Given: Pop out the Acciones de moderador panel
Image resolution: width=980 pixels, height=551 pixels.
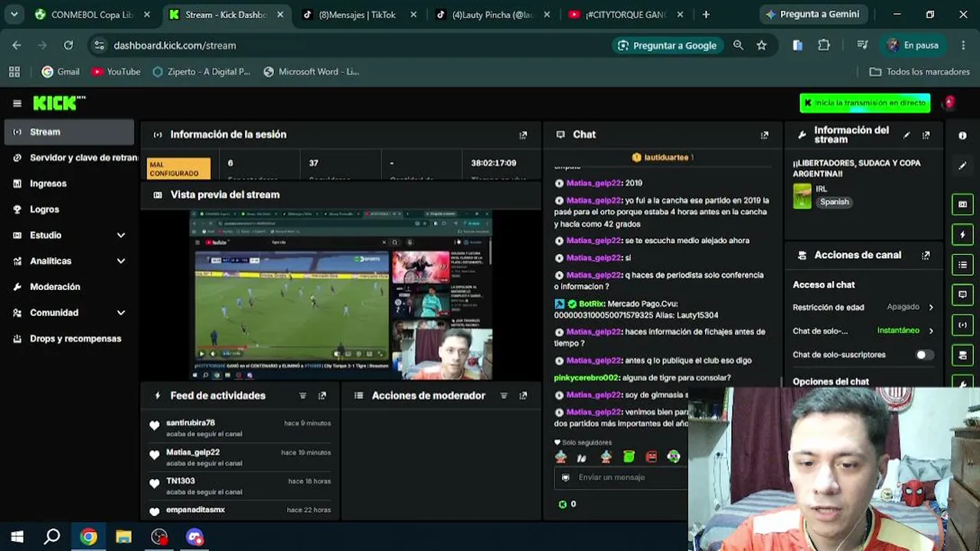Looking at the screenshot, I should click(523, 396).
